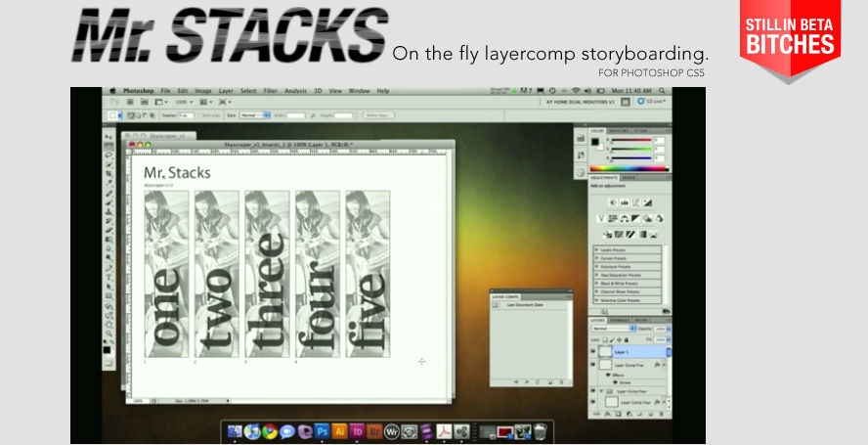The width and height of the screenshot is (868, 445).
Task: Click the fx layer style button in Layers panel
Action: [607, 414]
